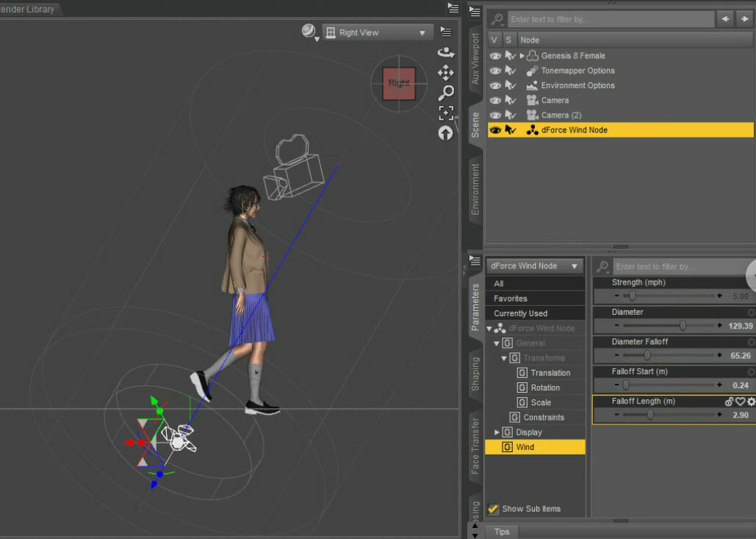Screen dimensions: 756x539
Task: Open the viewport options menu beside Right View
Action: point(446,32)
